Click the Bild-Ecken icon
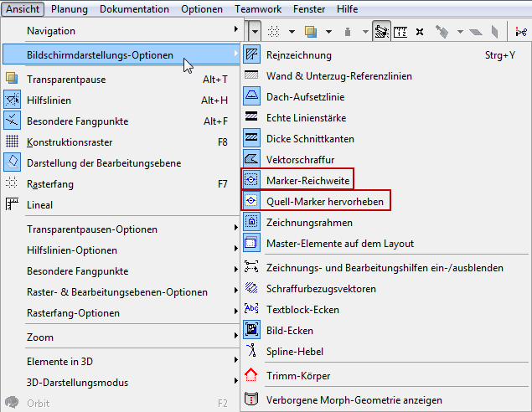The height and width of the screenshot is (412, 532). (251, 330)
